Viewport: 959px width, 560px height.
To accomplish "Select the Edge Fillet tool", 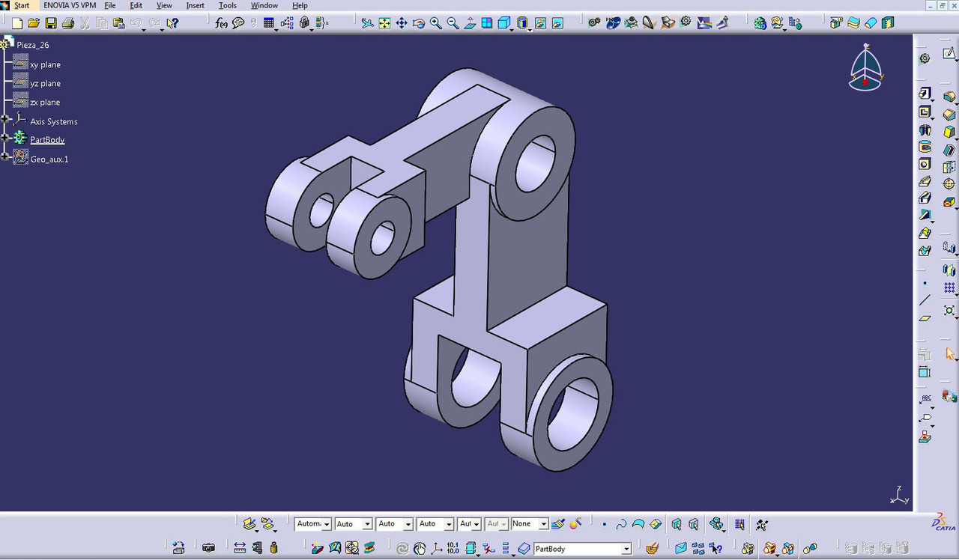I will point(949,97).
